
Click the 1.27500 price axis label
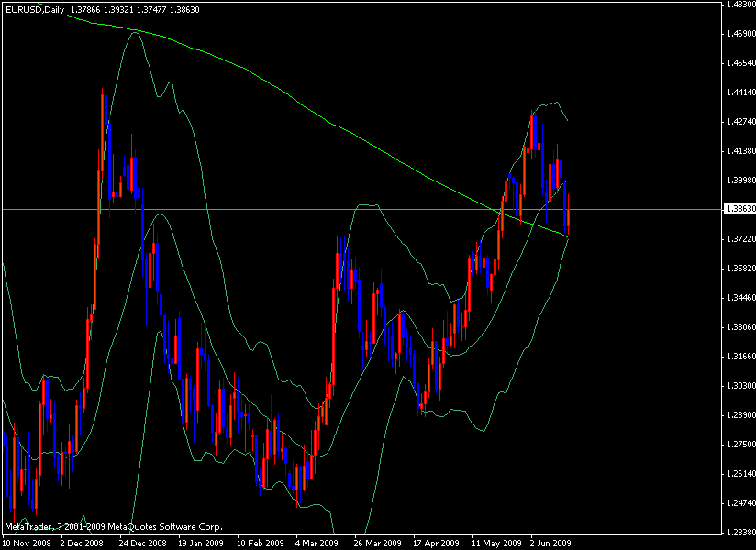740,445
